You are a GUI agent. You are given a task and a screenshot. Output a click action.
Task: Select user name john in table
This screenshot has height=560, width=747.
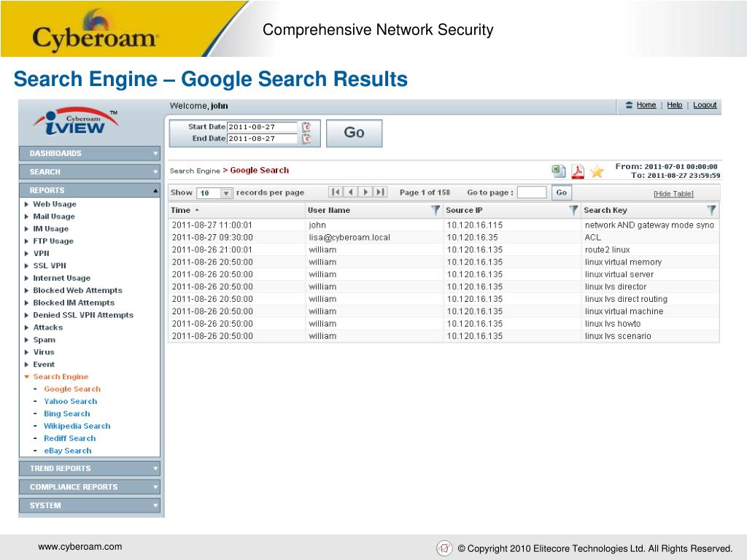coord(317,225)
